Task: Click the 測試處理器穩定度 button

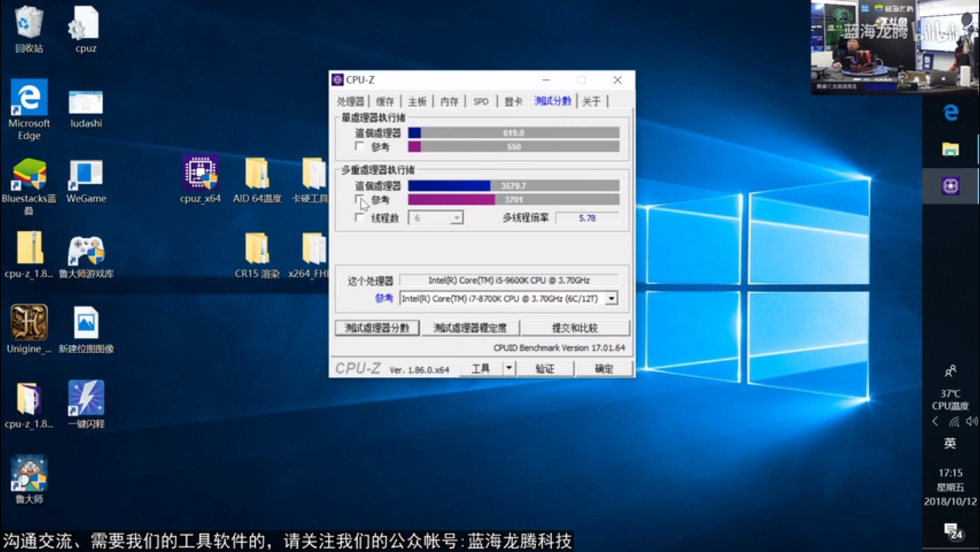Action: pos(469,328)
